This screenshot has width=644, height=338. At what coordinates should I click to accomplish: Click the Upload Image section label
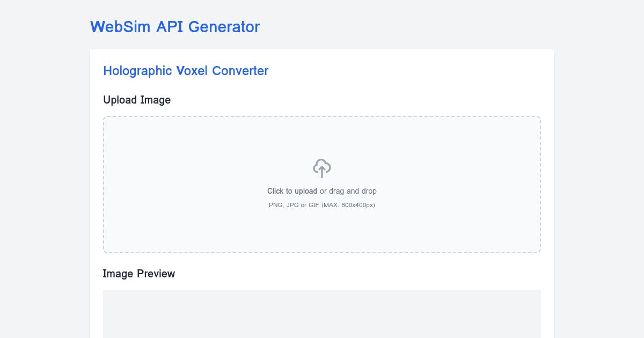click(x=137, y=100)
